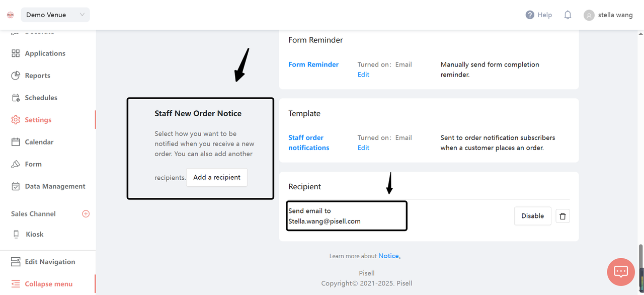Open the Help question mark icon

pos(530,15)
